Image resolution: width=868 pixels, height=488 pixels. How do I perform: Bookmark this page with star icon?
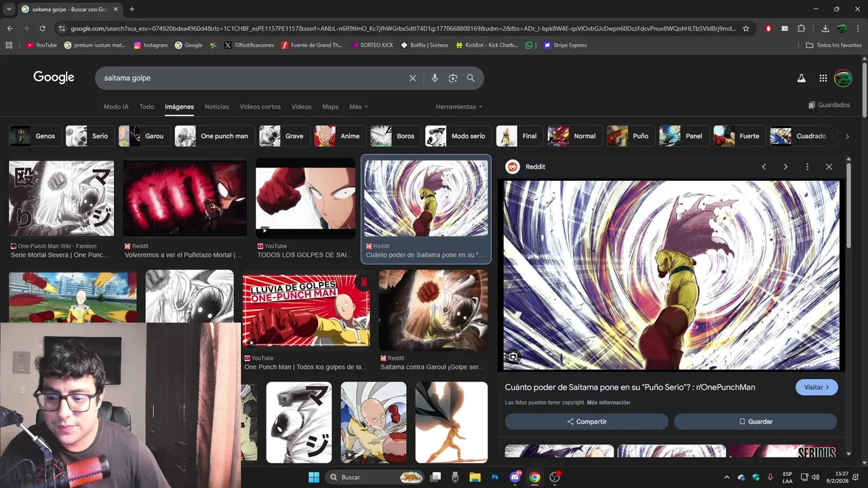click(746, 28)
